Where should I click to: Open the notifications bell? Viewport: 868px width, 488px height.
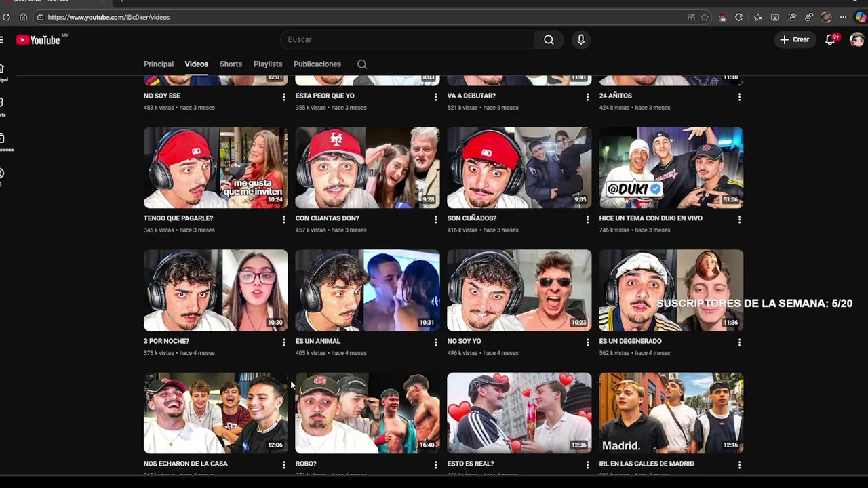click(x=830, y=40)
